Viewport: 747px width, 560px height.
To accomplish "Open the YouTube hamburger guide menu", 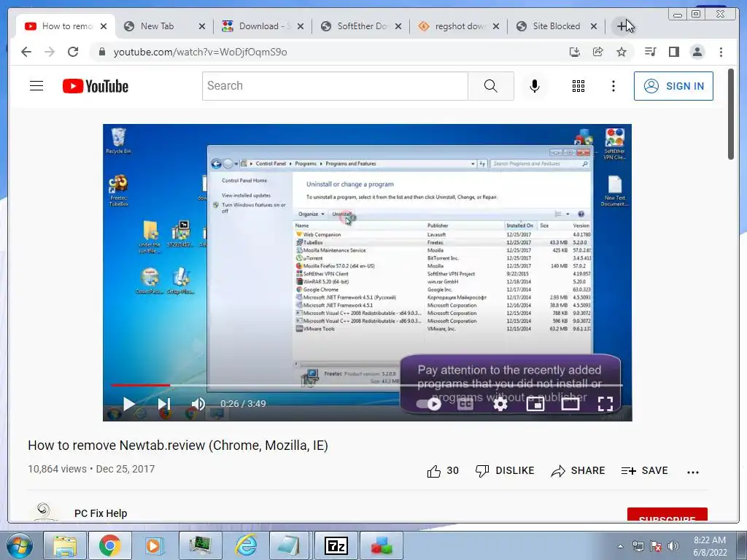I will coord(36,86).
